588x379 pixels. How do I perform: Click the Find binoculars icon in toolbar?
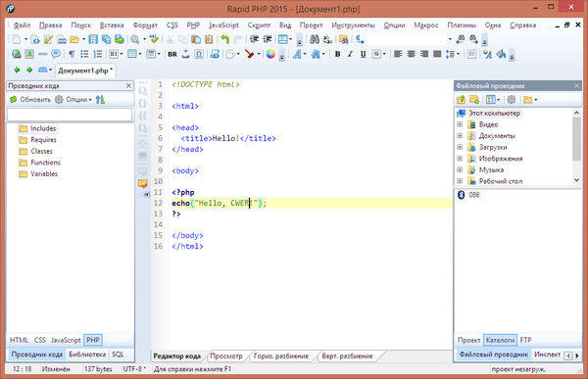click(x=315, y=39)
